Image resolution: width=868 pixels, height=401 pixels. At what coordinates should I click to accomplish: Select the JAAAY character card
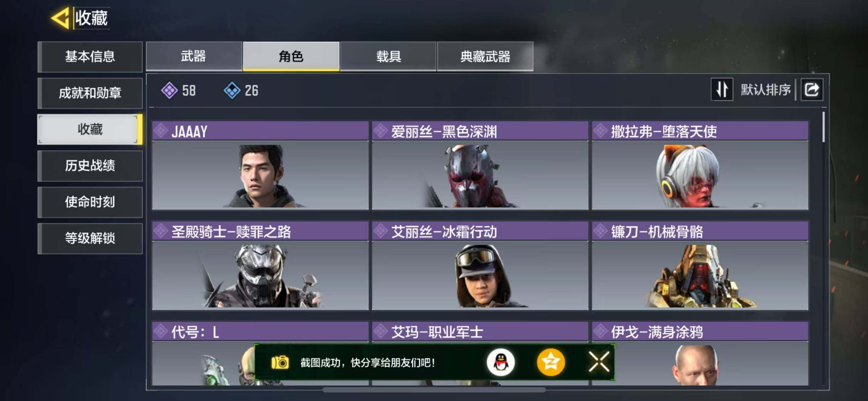point(260,165)
